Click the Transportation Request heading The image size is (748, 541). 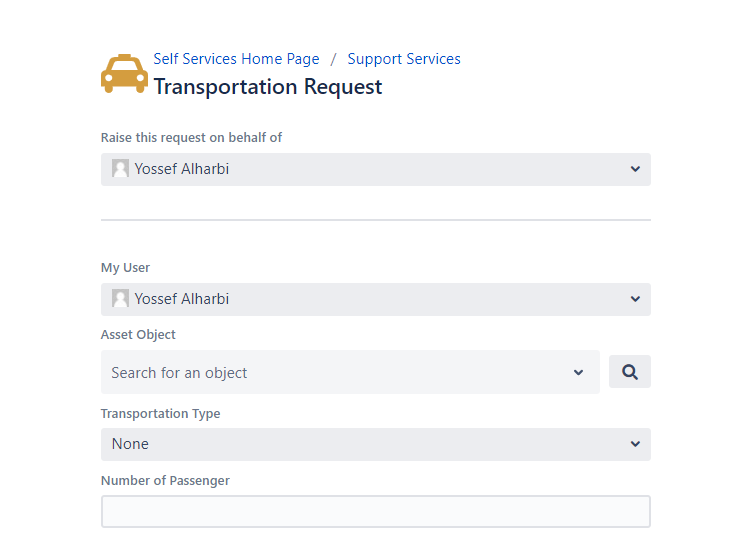(x=268, y=87)
